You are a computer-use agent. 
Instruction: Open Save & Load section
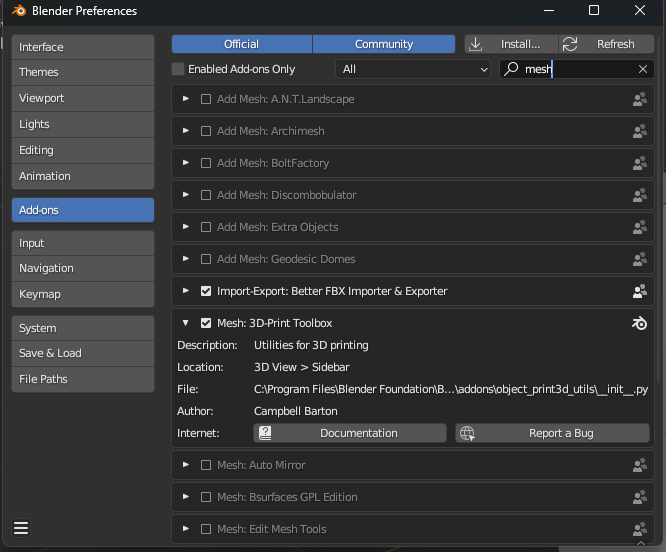pyautogui.click(x=83, y=353)
